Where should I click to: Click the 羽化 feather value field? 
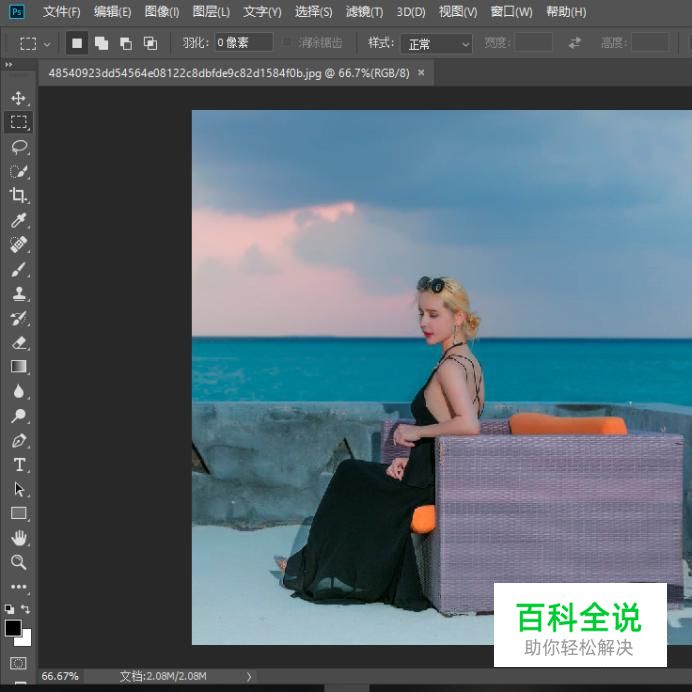tap(244, 43)
